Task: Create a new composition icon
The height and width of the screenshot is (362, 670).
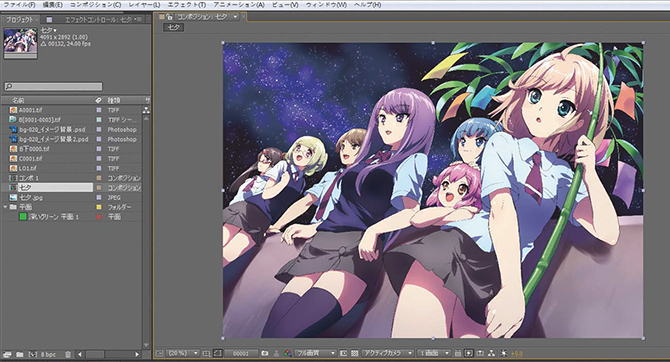Action: click(x=32, y=354)
